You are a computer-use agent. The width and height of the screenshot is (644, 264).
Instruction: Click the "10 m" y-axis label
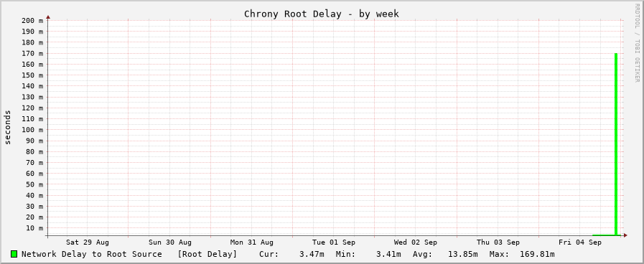(x=34, y=228)
